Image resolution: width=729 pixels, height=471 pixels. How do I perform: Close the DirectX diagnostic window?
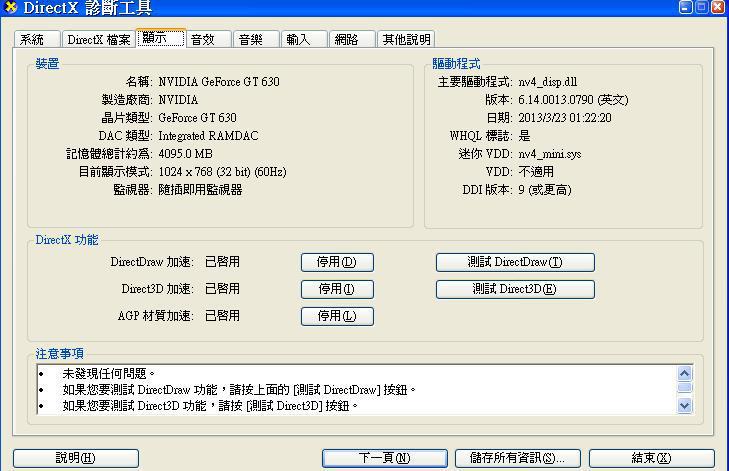[x=718, y=7]
